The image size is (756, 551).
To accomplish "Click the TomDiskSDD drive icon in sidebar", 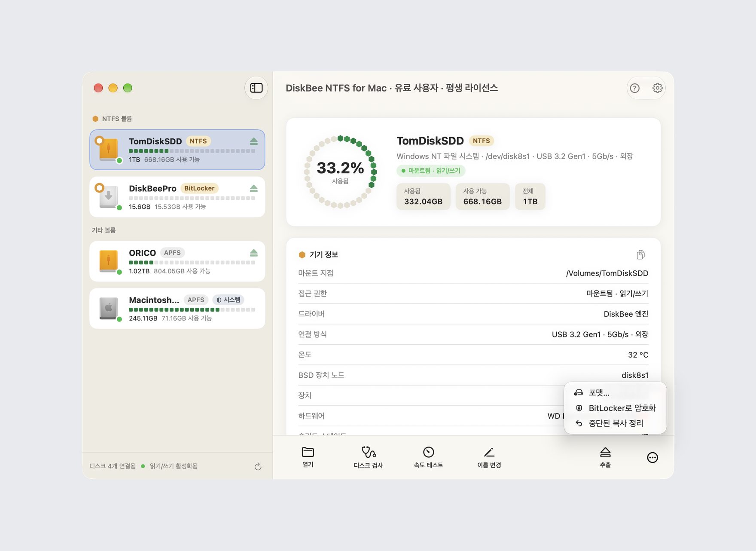I will [109, 149].
